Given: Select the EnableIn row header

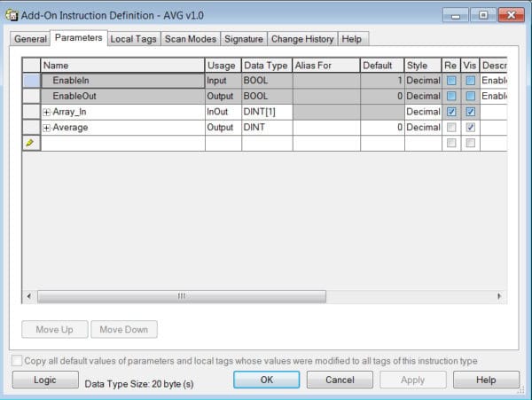Looking at the screenshot, I should 31,81.
